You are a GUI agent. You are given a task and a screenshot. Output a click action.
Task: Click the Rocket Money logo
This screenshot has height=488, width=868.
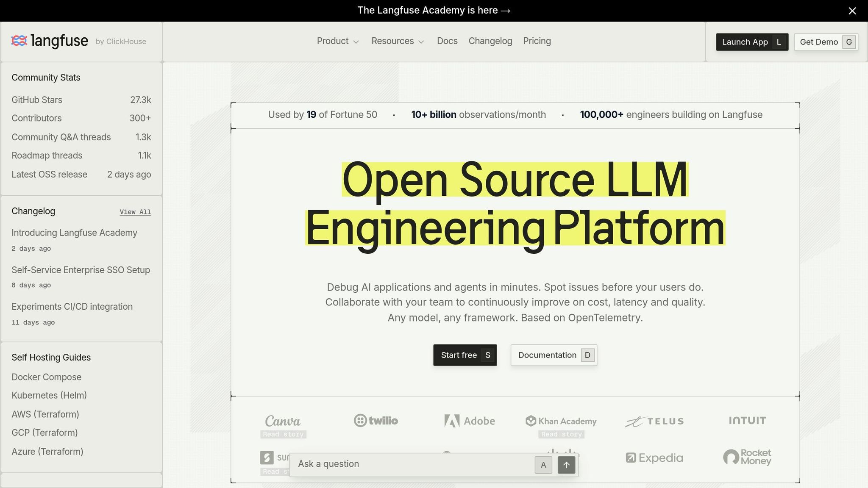click(x=747, y=457)
